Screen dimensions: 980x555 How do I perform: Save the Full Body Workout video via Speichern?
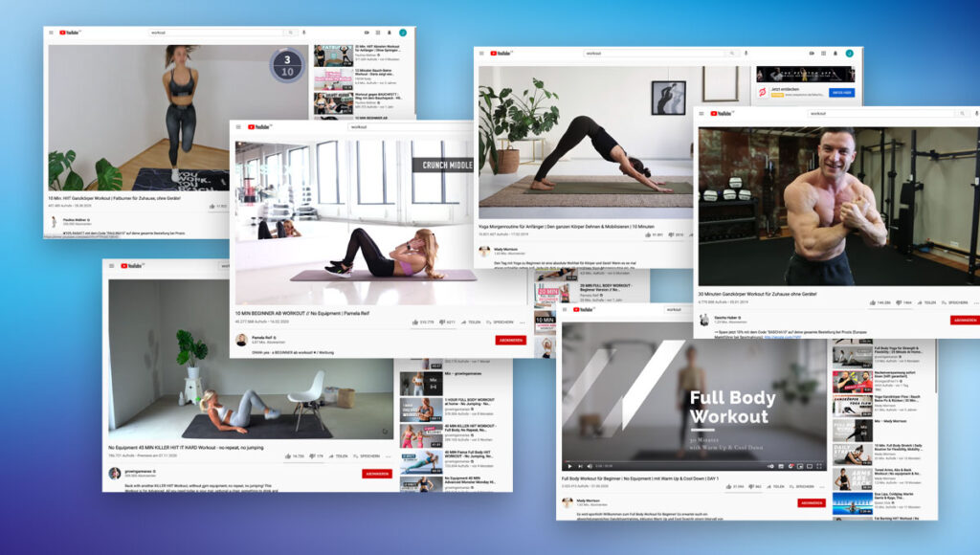click(802, 486)
